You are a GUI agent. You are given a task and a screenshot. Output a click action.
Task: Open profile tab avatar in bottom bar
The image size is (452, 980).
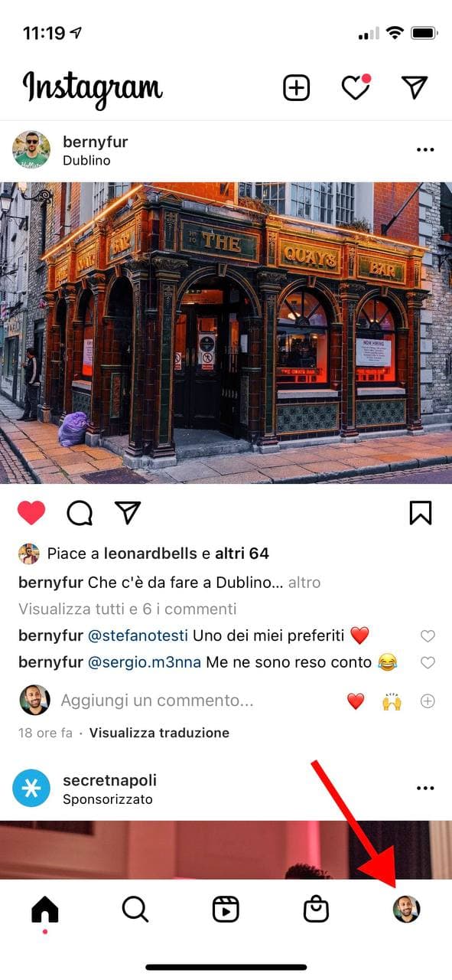406,910
